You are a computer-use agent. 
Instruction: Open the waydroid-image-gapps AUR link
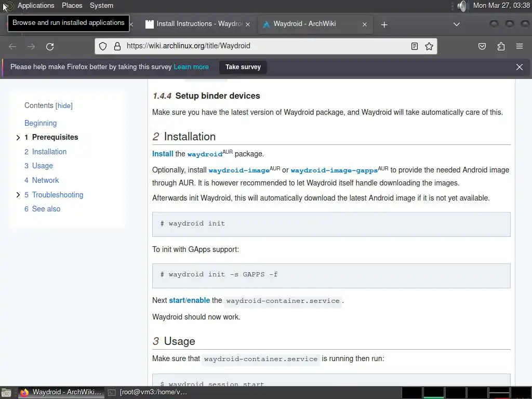334,170
